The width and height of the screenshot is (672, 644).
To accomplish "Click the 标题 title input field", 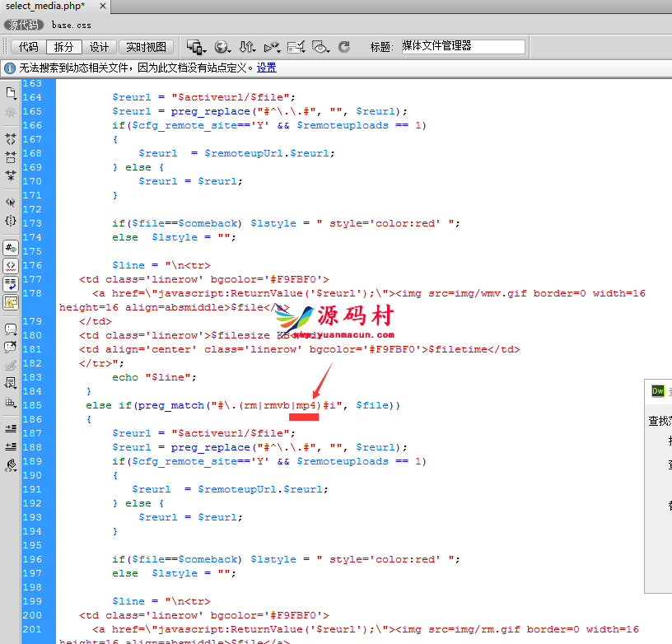I will pyautogui.click(x=461, y=47).
